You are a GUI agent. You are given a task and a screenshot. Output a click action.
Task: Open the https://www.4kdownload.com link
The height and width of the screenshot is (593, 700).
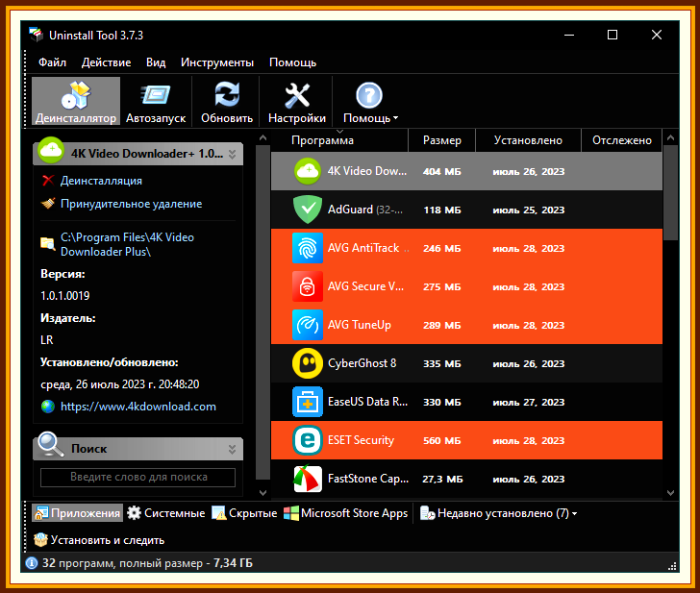(138, 407)
